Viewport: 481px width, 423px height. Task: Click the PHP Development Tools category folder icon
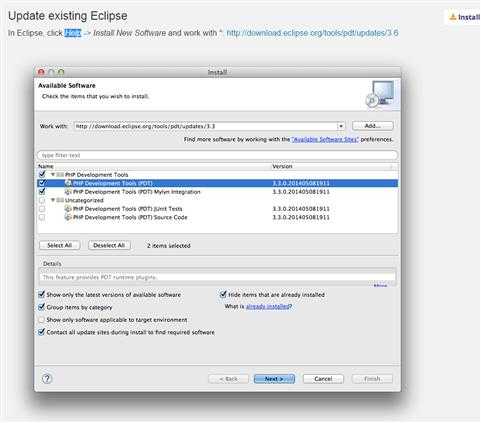(60, 175)
